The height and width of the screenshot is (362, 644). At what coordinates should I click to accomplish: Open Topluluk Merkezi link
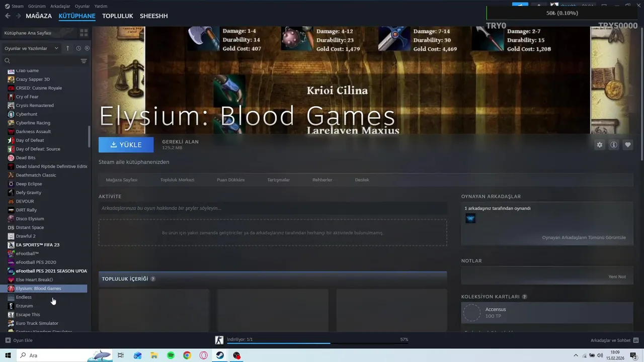tap(177, 180)
